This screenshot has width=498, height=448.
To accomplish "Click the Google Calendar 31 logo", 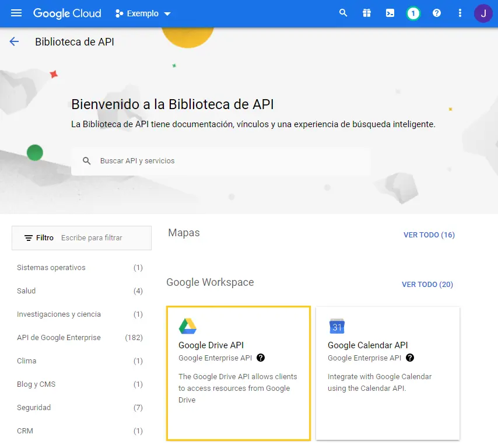I will pyautogui.click(x=337, y=326).
